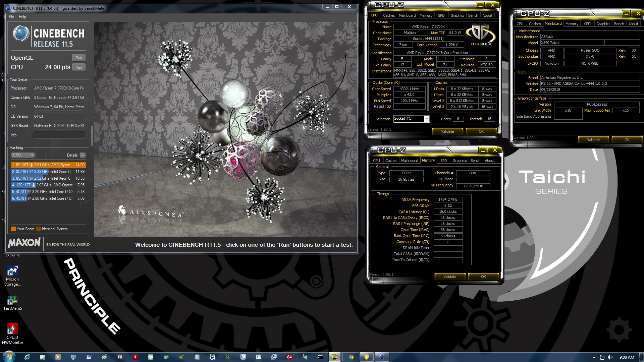
Task: Open Graphics tab in CPU-Z mainboard window
Action: (603, 24)
